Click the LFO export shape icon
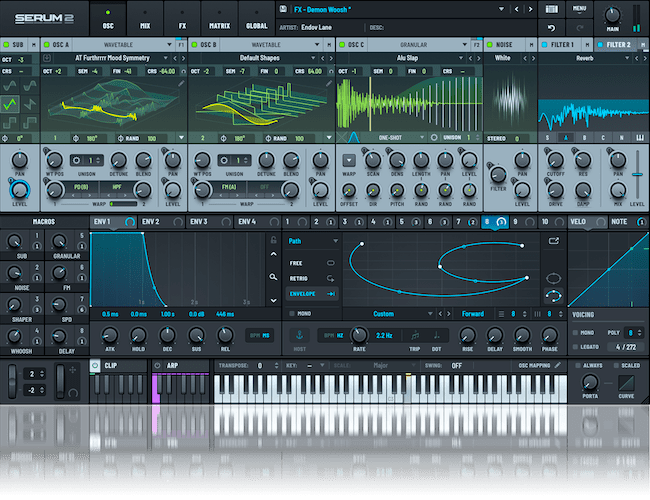This screenshot has height=500, width=650. [x=553, y=241]
